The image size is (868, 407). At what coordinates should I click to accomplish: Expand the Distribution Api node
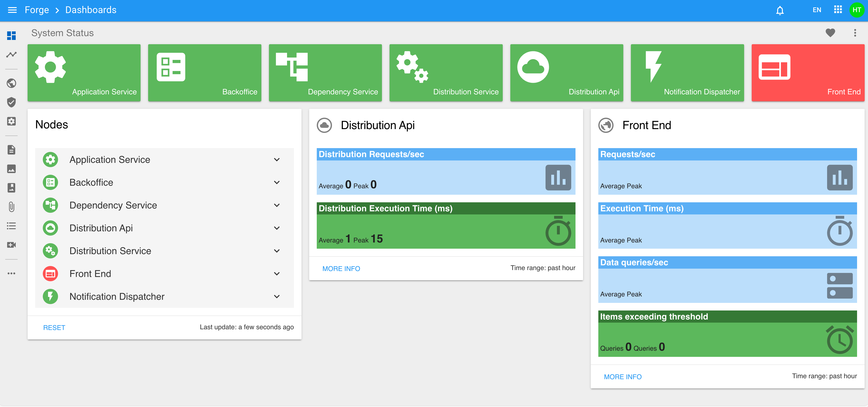[x=277, y=228]
